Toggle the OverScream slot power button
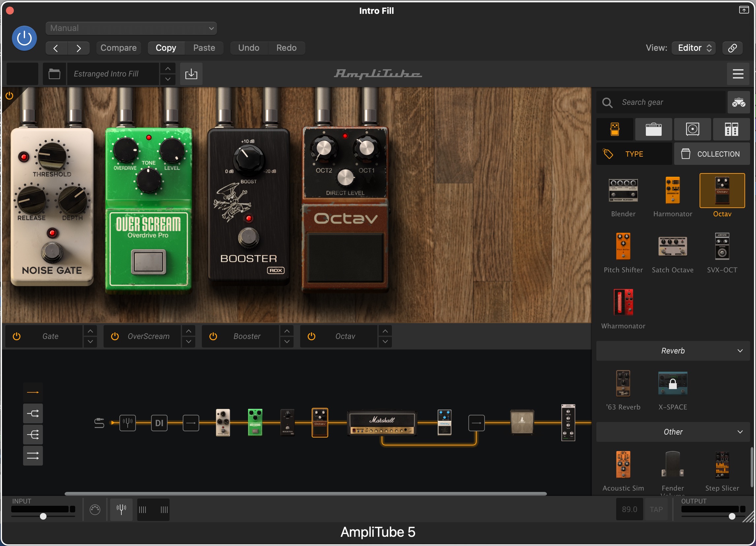The height and width of the screenshot is (546, 756). coord(115,337)
